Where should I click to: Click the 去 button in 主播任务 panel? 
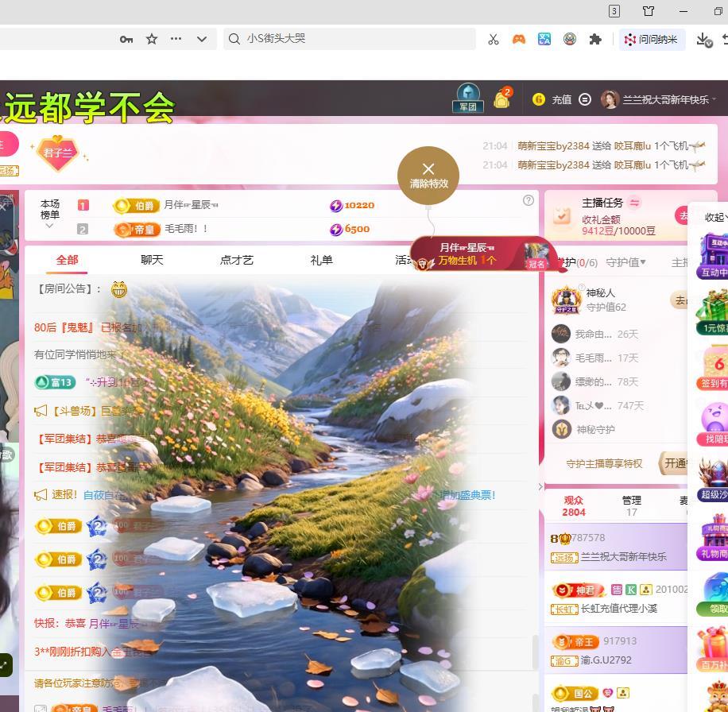click(682, 215)
